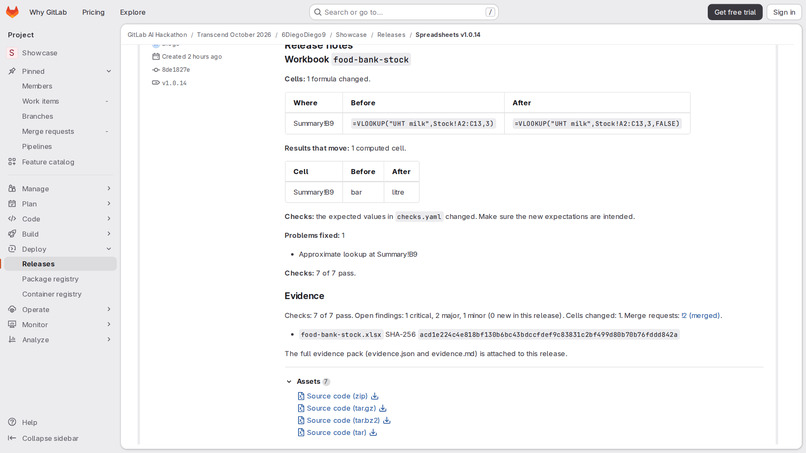This screenshot has height=453, width=806.
Task: Expand the Code section chevron
Action: 108,219
